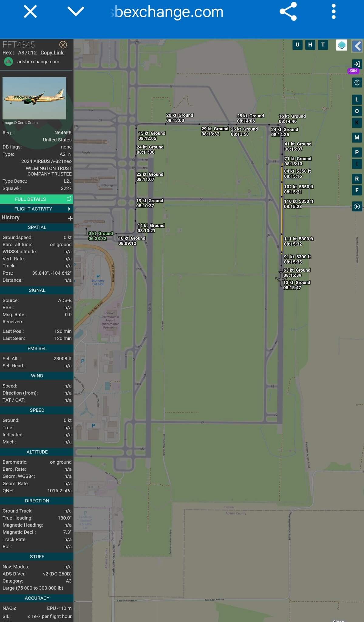This screenshot has height=622, width=364.
Task: Select the SPEED section header
Action: 37,410
